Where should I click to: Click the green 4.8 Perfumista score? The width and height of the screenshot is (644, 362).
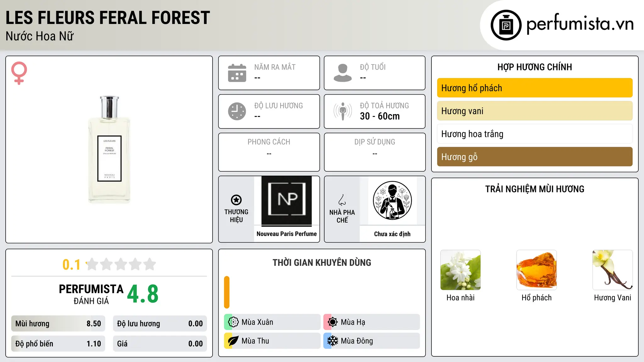click(x=143, y=294)
